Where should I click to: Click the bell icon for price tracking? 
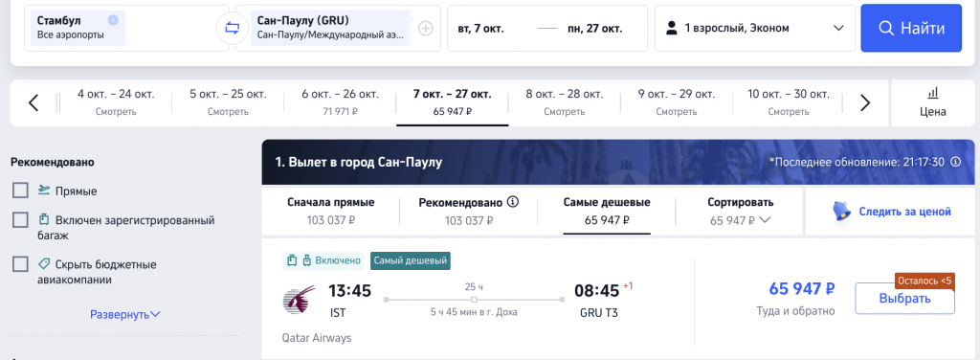[841, 212]
